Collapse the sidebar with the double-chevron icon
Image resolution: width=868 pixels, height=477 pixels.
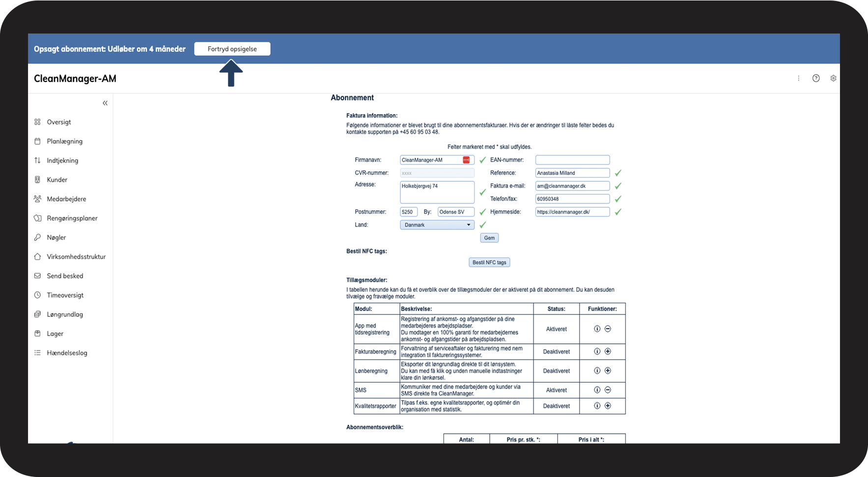tap(105, 103)
